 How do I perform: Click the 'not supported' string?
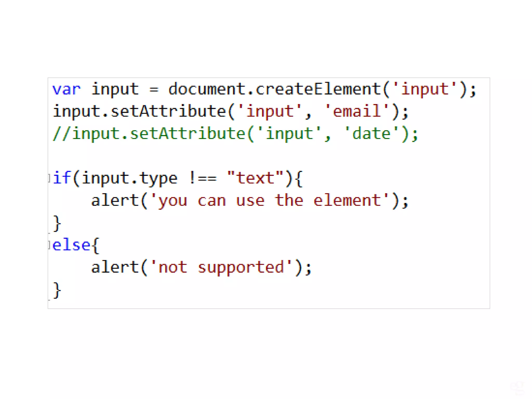tap(221, 267)
